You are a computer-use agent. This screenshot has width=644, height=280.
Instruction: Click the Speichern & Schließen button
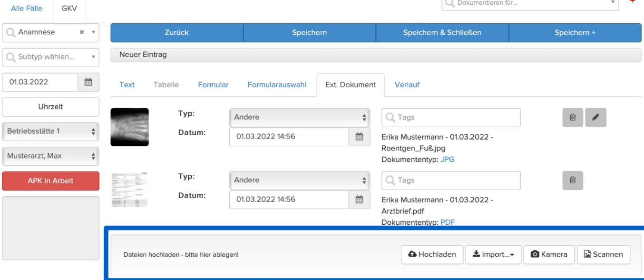click(442, 33)
